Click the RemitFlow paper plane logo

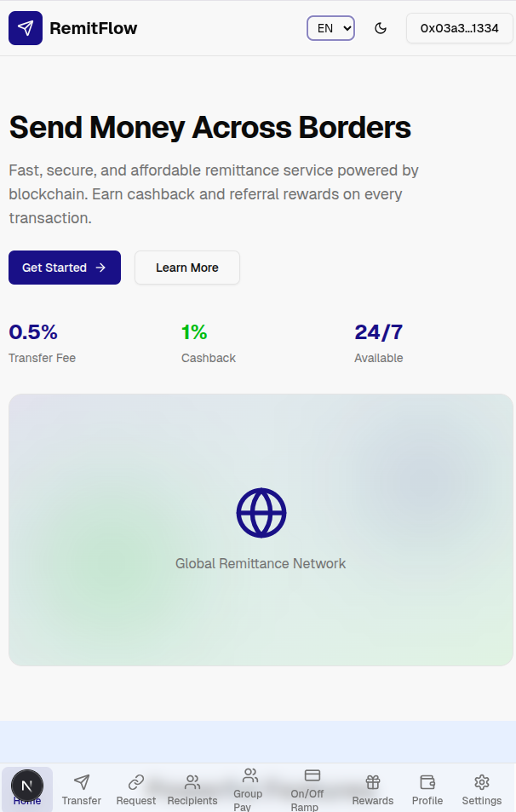click(x=25, y=27)
